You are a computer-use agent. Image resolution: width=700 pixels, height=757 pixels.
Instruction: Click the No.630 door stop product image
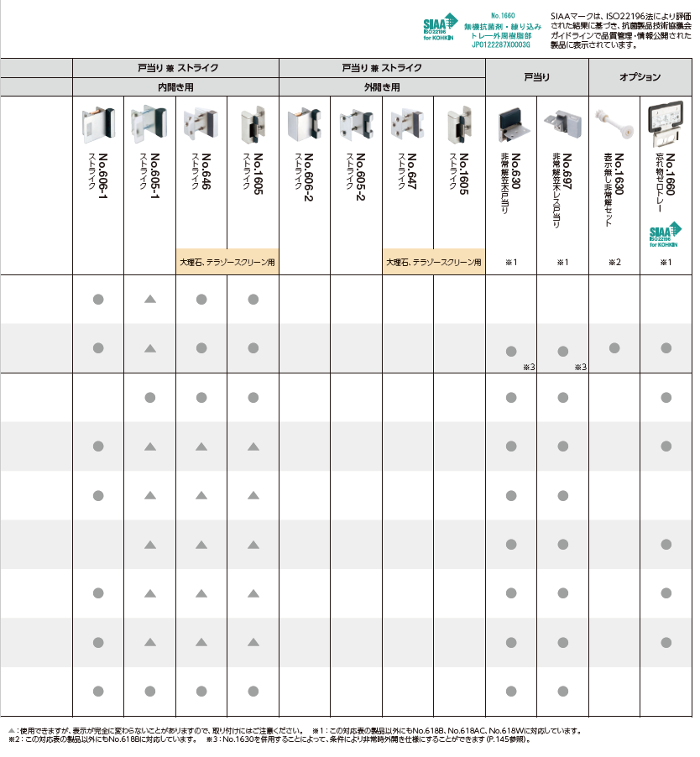click(x=511, y=124)
